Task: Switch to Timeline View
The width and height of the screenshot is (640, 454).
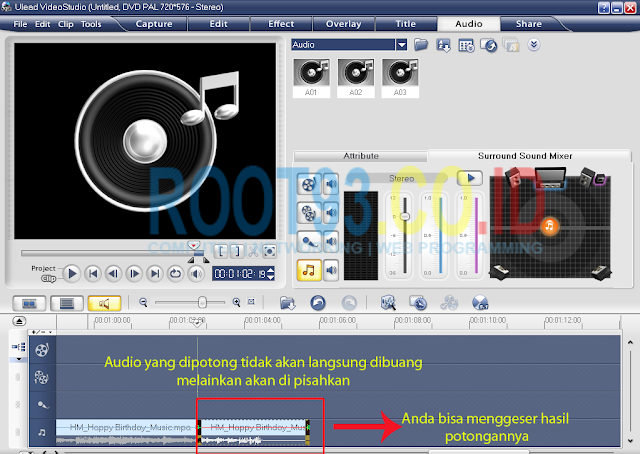Action: 67,303
